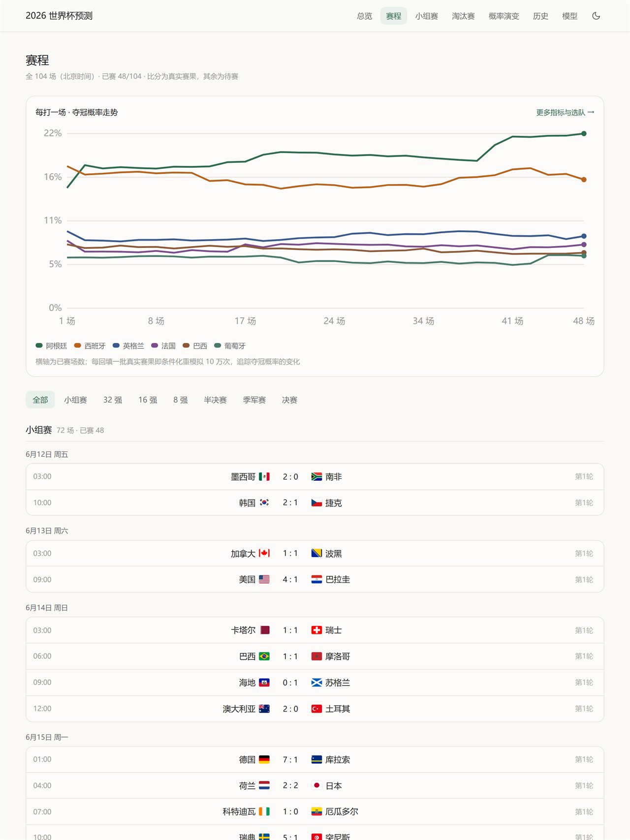This screenshot has width=630, height=840.
Task: Toggle 阿根廷 legend series
Action: click(51, 346)
